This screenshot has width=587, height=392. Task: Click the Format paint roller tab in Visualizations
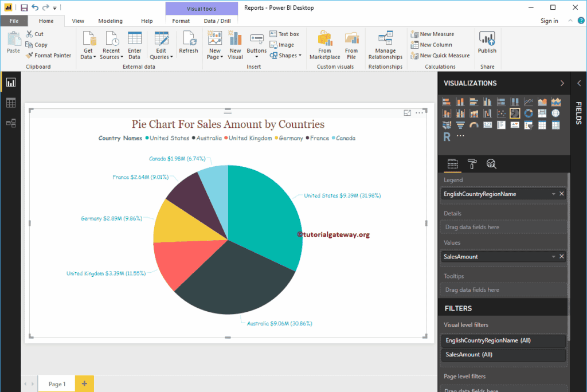[x=472, y=164]
